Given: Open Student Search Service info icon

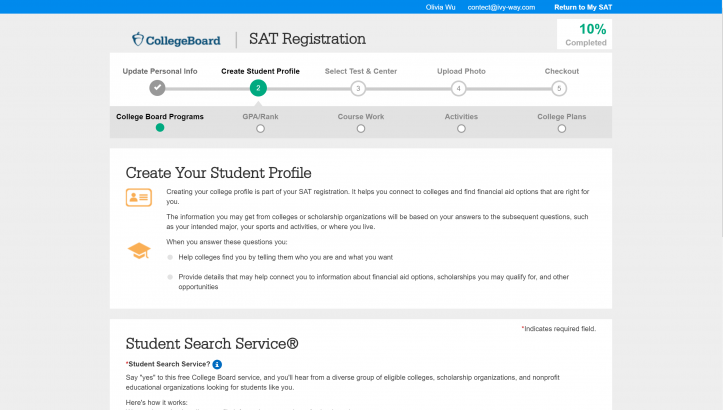Looking at the screenshot, I should [217, 364].
